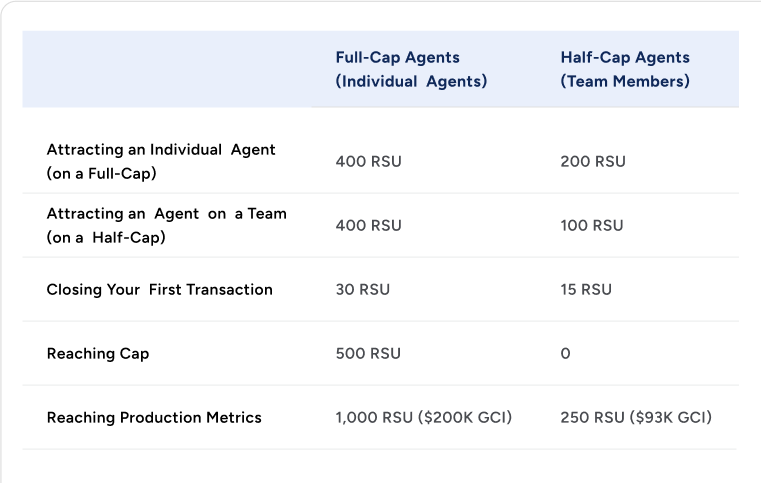Click the empty top-left header cell
Image resolution: width=761 pixels, height=483 pixels.
(167, 69)
